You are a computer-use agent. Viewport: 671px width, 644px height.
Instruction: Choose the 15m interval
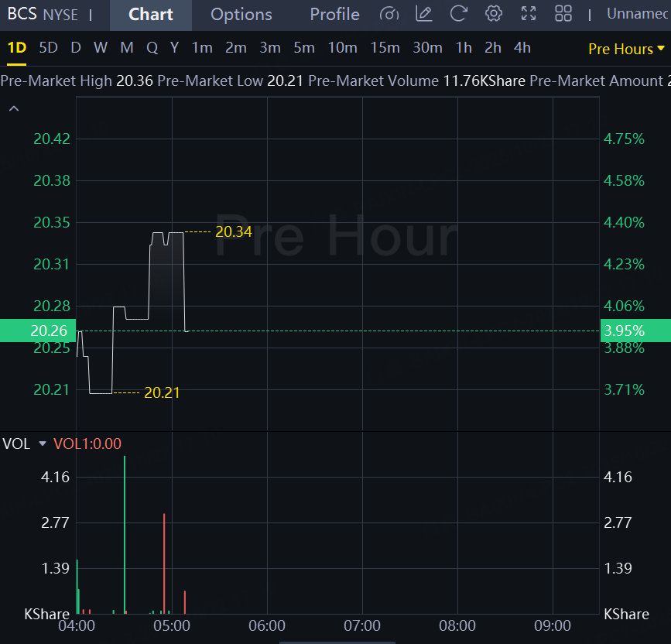(385, 47)
